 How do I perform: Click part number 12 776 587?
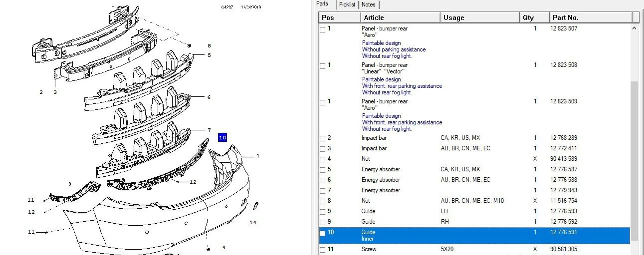point(564,169)
